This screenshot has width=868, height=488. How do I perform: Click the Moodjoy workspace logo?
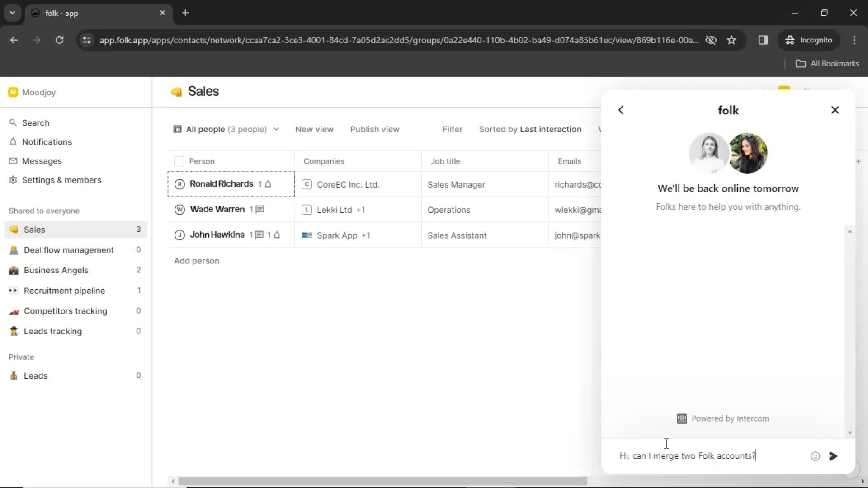tap(13, 92)
